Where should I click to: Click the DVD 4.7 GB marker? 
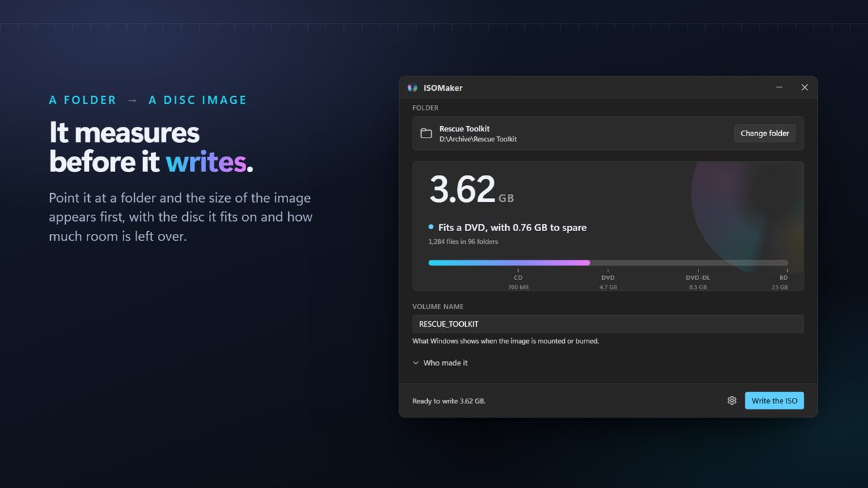click(x=608, y=281)
